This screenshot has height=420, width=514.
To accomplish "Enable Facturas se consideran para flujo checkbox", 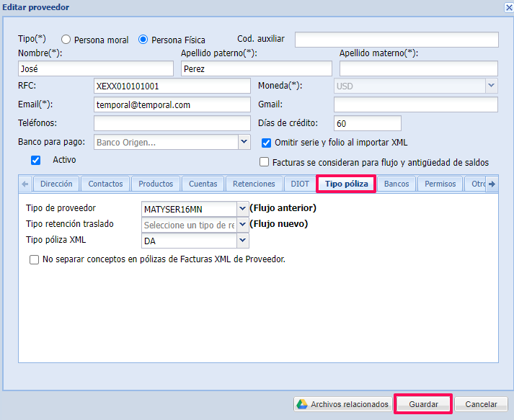I will pyautogui.click(x=265, y=162).
